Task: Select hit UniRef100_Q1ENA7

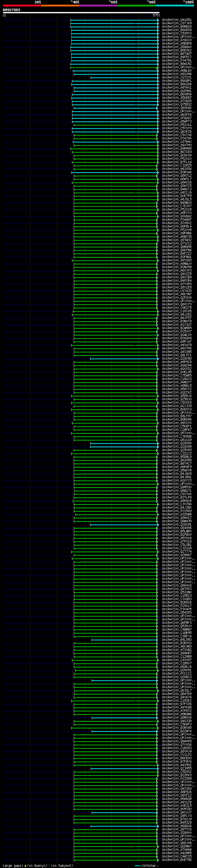Action: (176, 846)
